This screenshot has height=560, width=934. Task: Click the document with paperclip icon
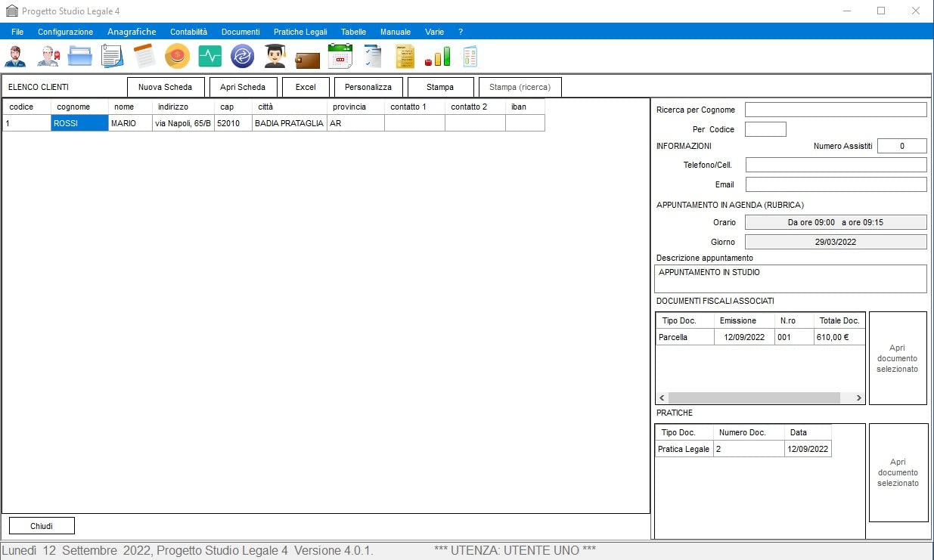pos(112,56)
